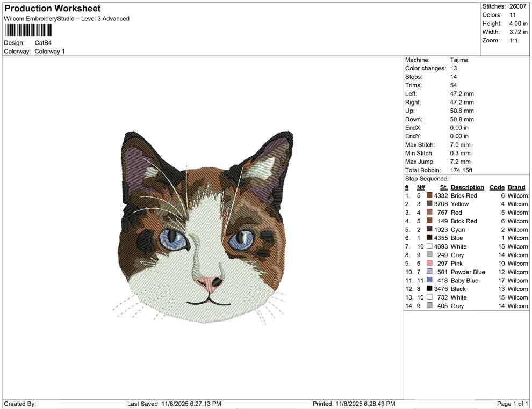The width and height of the screenshot is (532, 409).
Task: Click the White swatch for stop 13
Action: tap(429, 297)
